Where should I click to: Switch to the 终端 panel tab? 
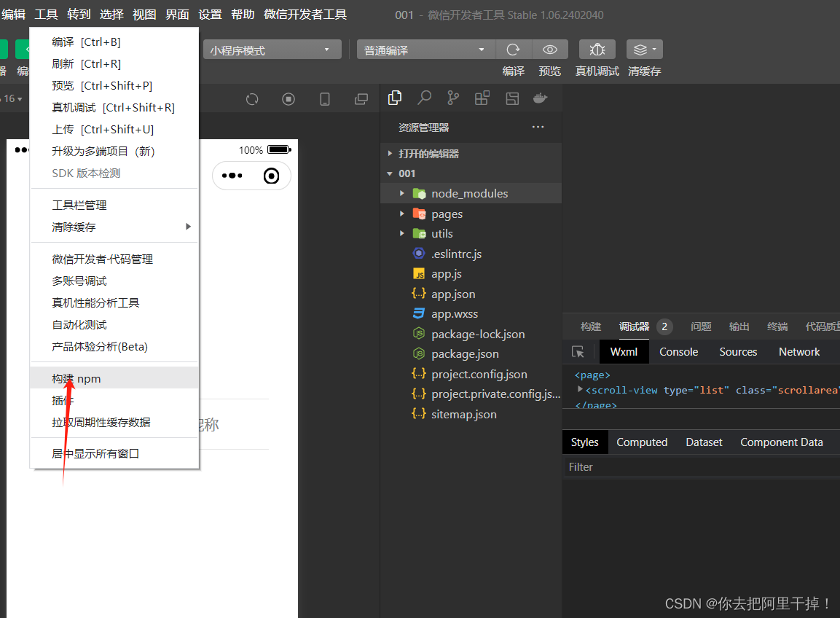(777, 326)
